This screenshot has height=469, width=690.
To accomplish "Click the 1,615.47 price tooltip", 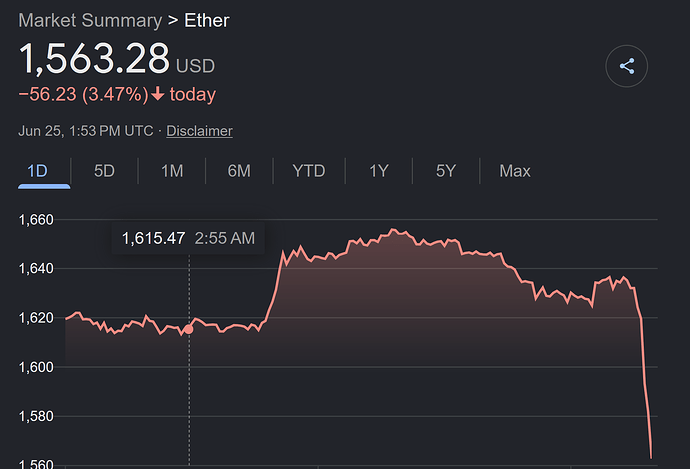I will [x=188, y=238].
